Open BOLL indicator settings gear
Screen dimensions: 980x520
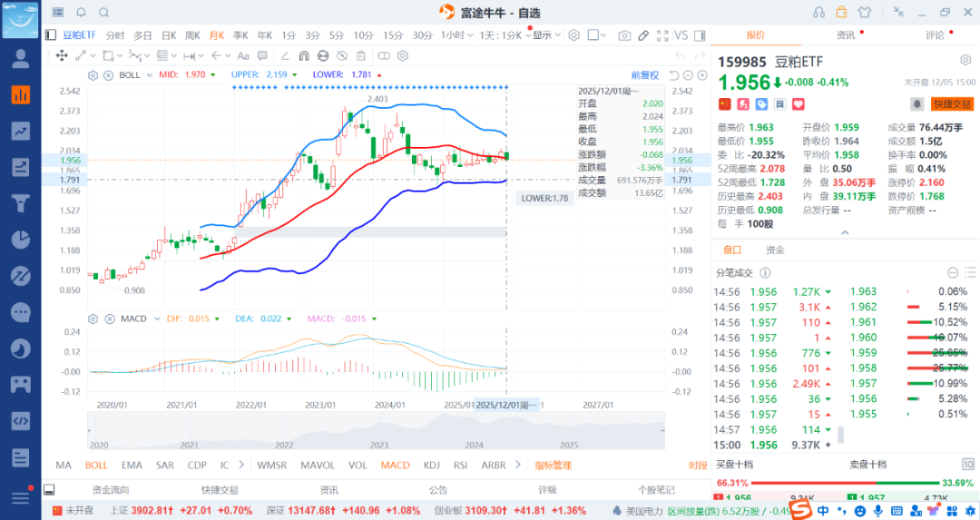[93, 74]
